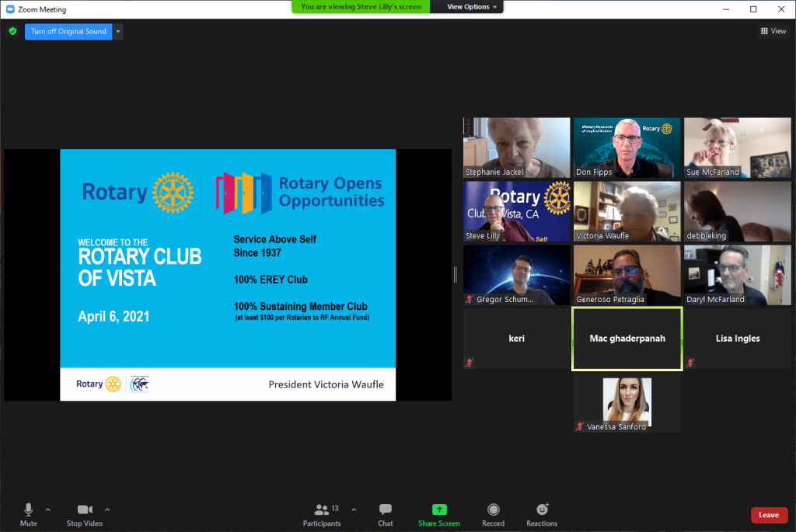
Task: Open the Original Sound dropdown arrow
Action: [117, 32]
